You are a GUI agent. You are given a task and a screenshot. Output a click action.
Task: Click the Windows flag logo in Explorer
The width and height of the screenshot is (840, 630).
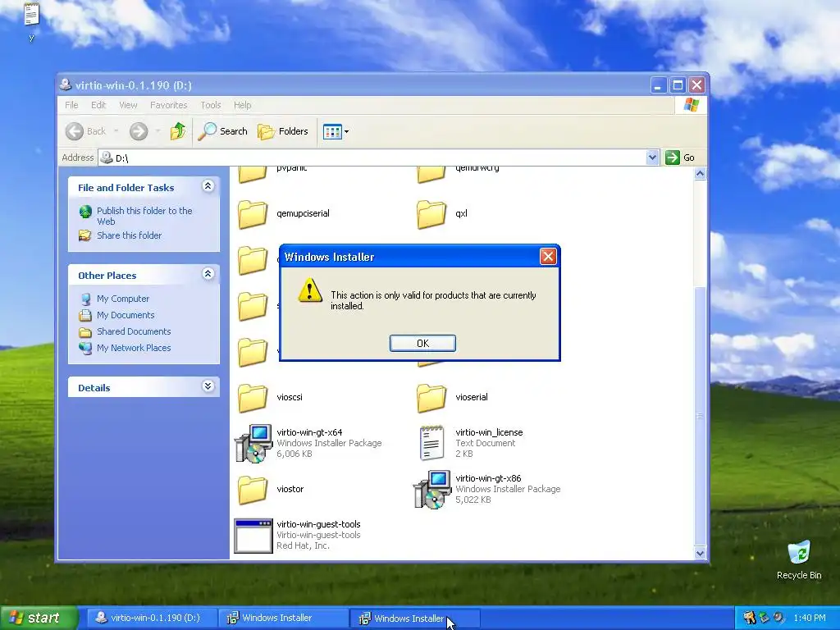tap(691, 105)
